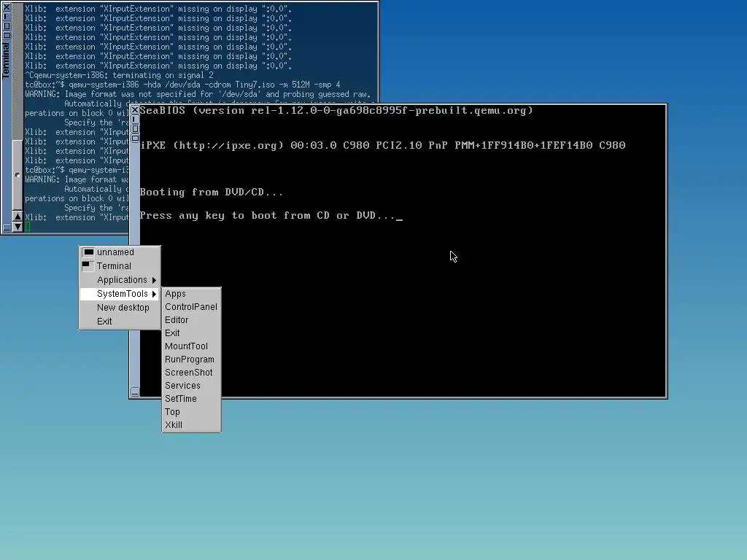Open Apps from SystemTools submenu

192,294
